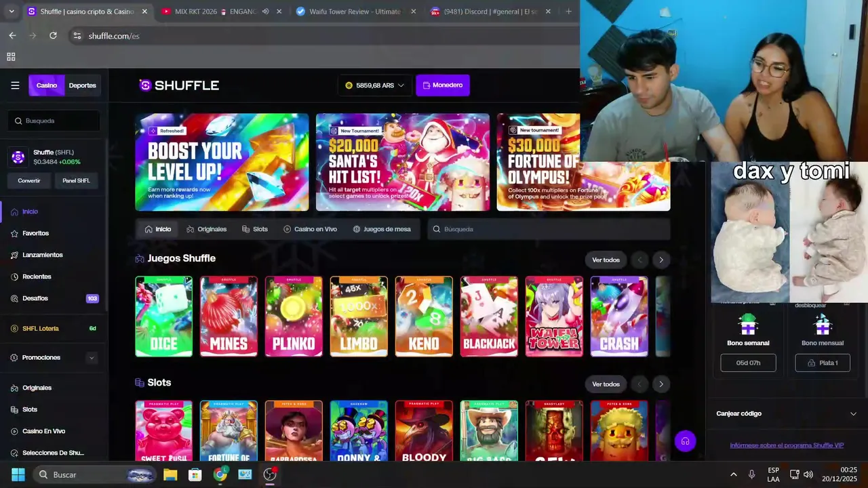Open the Boost Your Level Up banner

pos(222,162)
